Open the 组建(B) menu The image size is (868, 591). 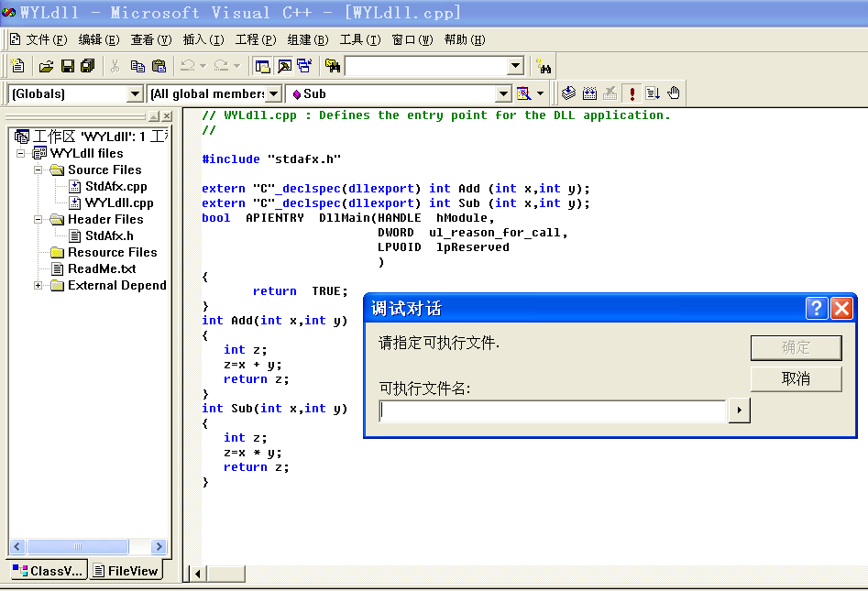[308, 39]
